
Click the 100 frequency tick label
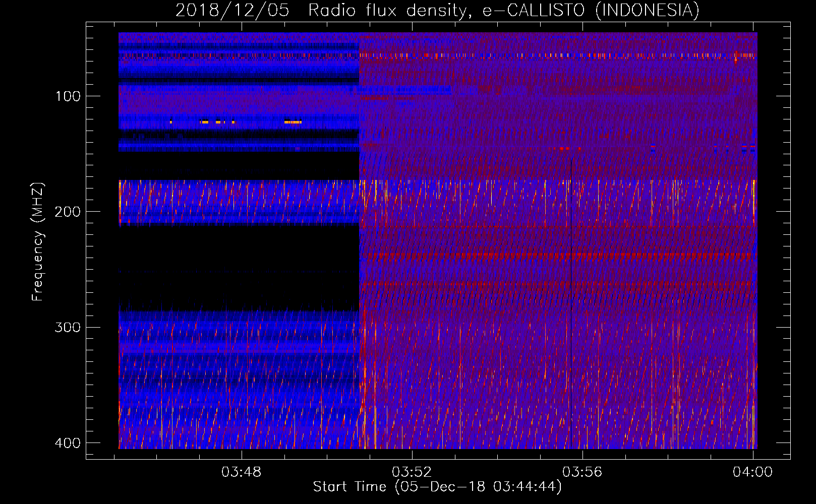[68, 96]
